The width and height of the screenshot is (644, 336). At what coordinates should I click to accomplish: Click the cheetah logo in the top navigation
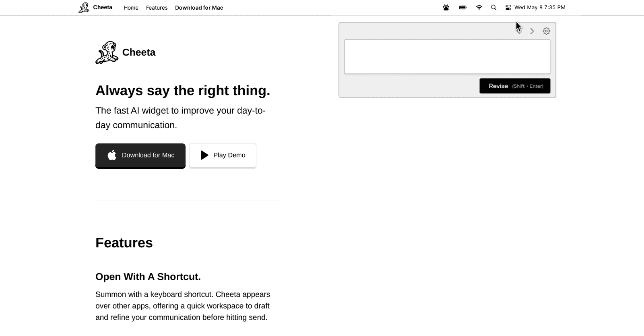click(84, 8)
